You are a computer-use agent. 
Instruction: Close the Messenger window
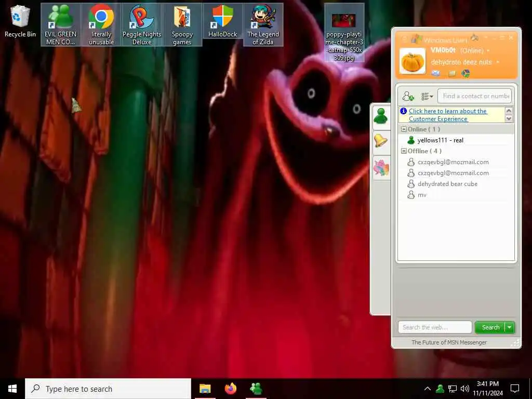coord(511,37)
